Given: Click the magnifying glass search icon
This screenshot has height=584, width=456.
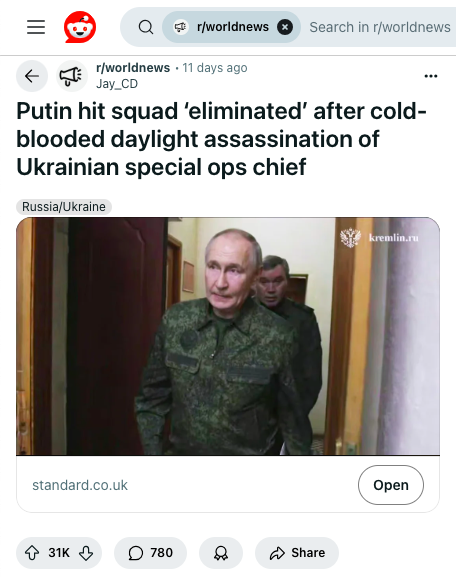Looking at the screenshot, I should pos(146,27).
